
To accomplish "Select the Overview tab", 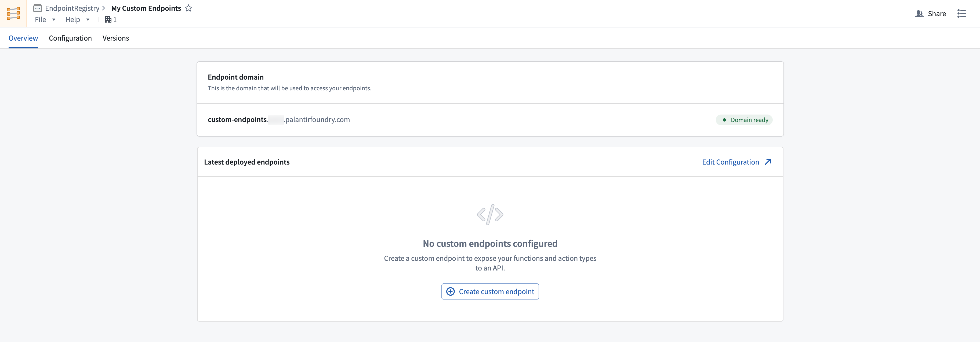I will (23, 38).
